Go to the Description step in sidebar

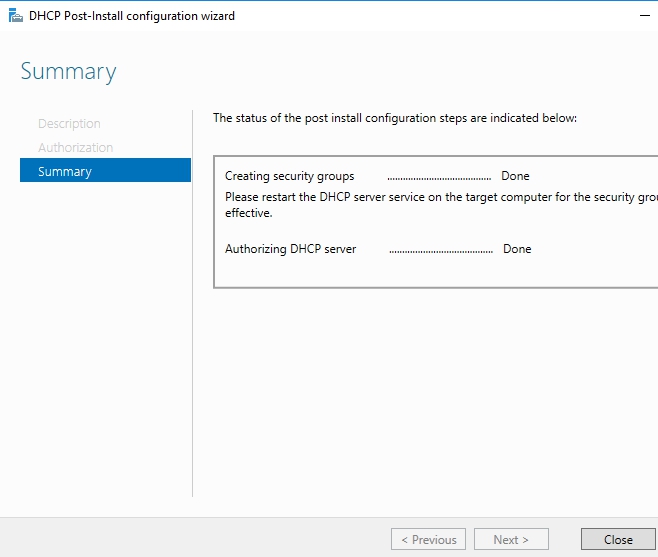pos(69,124)
